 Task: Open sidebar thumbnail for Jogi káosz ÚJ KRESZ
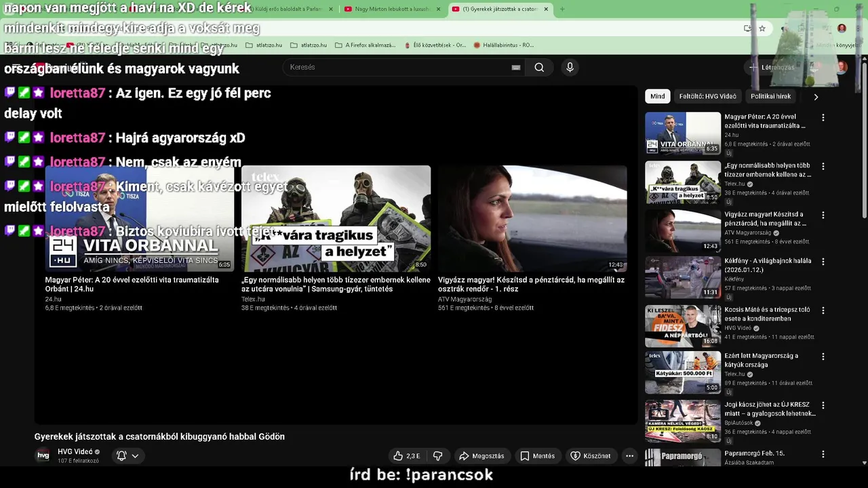coord(683,421)
